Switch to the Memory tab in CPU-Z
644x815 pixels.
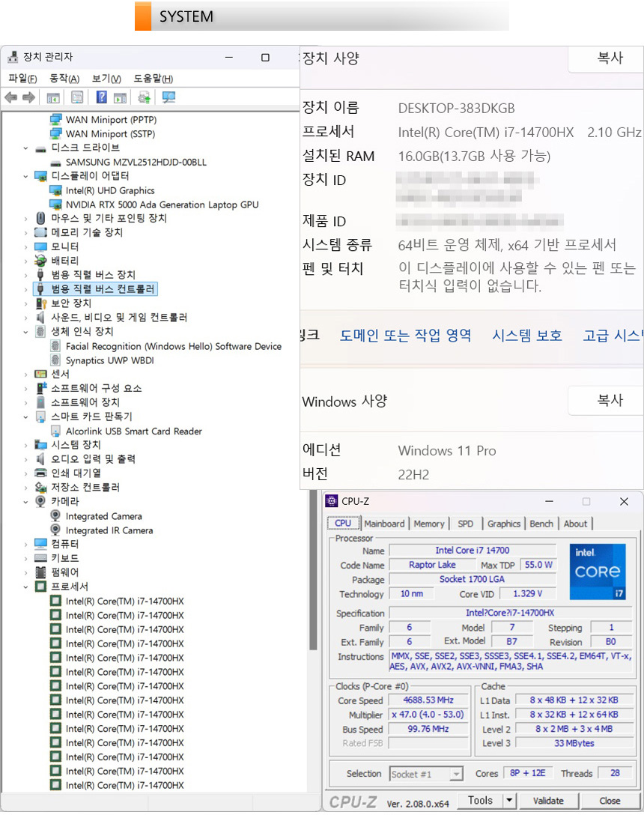pyautogui.click(x=429, y=524)
